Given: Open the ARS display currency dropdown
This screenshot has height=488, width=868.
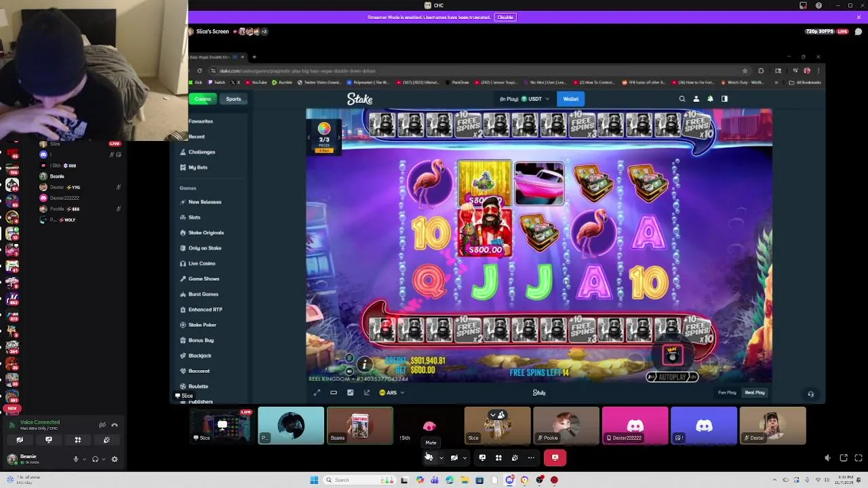Looking at the screenshot, I should [x=392, y=392].
